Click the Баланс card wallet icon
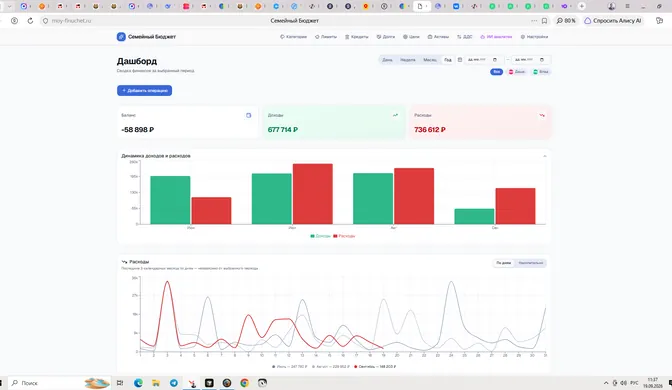Image resolution: width=672 pixels, height=390 pixels. pyautogui.click(x=249, y=115)
